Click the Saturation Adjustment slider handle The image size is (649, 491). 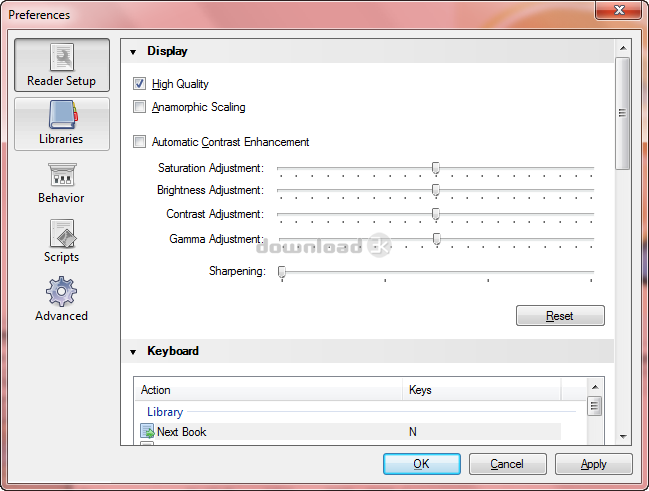pyautogui.click(x=436, y=168)
